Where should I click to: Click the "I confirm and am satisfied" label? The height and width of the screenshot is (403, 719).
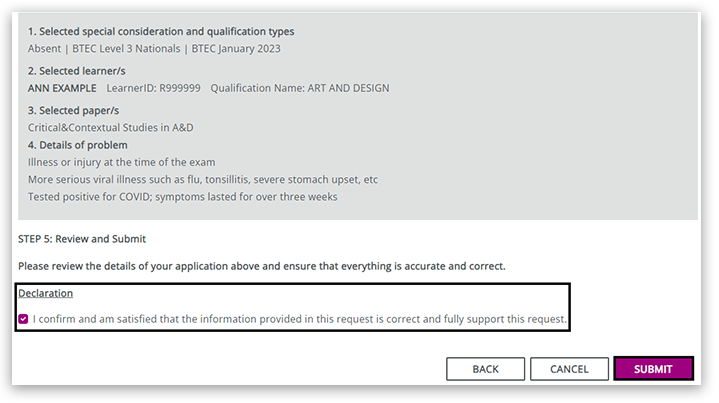(300, 320)
